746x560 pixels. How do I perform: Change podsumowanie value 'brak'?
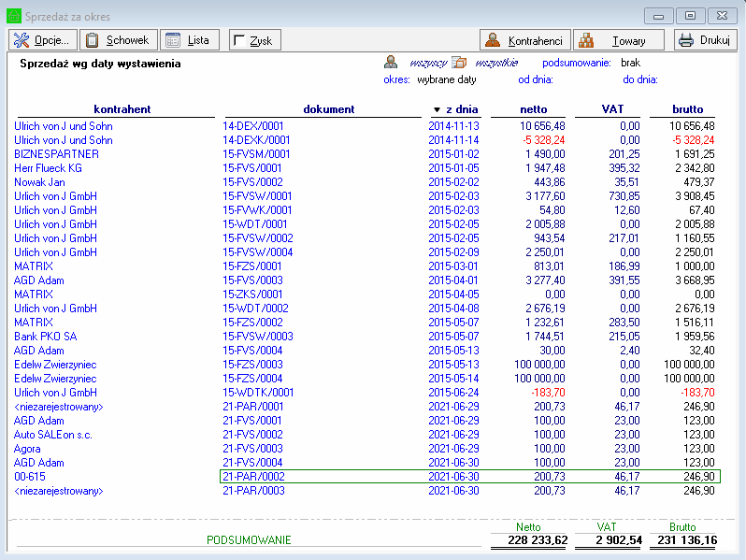pyautogui.click(x=630, y=63)
